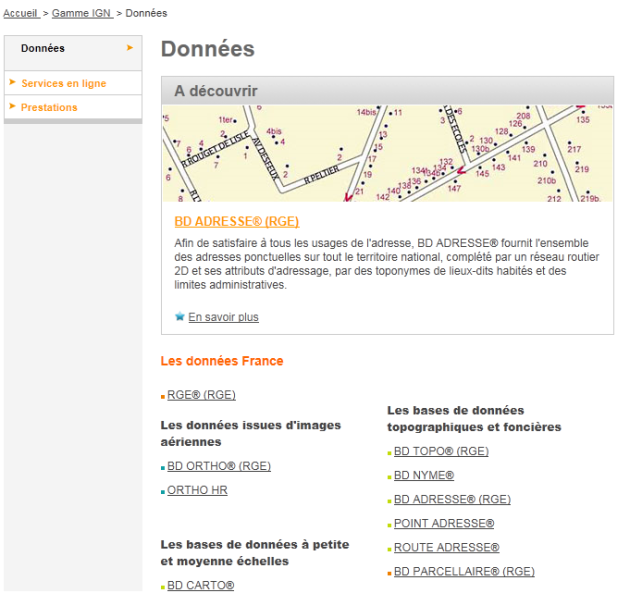This screenshot has height=593, width=630.
Task: Open BD PARCELLAIRE® (RGE) link
Action: point(464,572)
